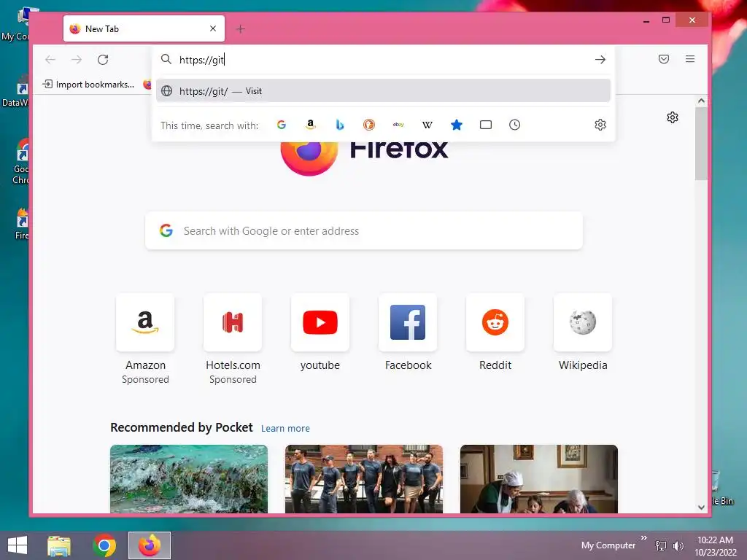This screenshot has width=747, height=560.
Task: Minimize the Firefox window
Action: (x=646, y=20)
